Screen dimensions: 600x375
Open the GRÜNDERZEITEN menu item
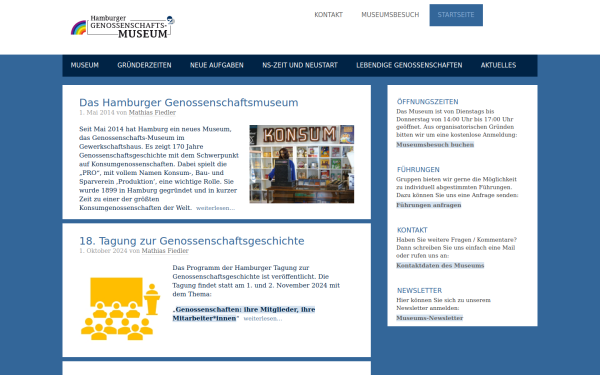144,65
